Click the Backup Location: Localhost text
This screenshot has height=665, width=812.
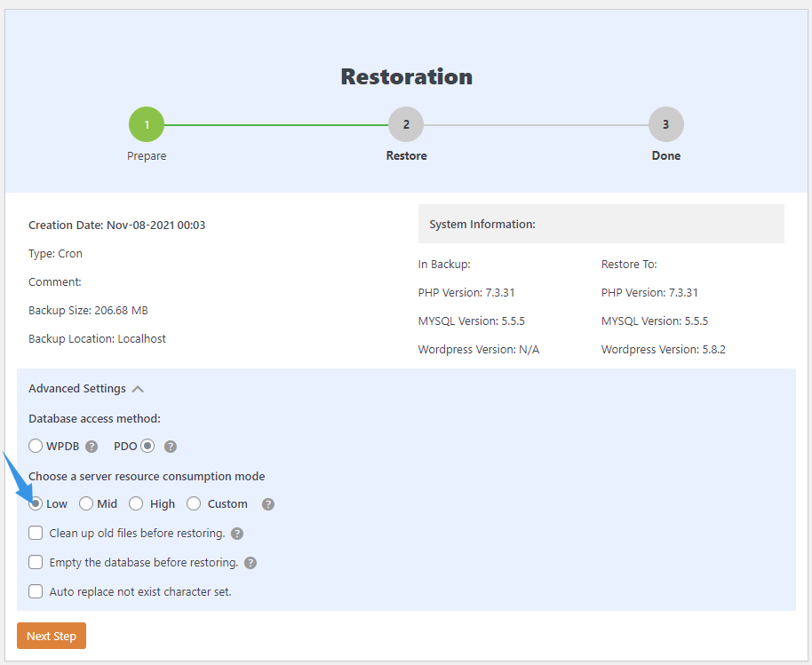click(98, 339)
